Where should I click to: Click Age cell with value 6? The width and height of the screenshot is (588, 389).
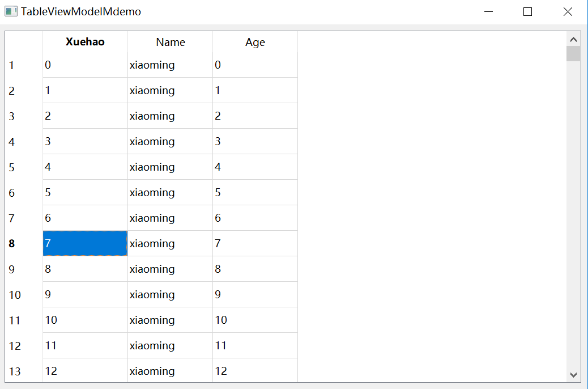[255, 218]
